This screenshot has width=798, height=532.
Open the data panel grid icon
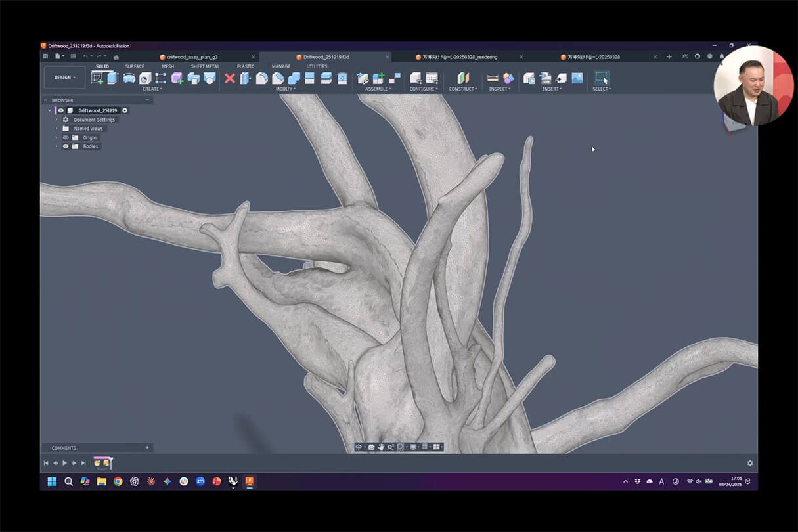[x=45, y=56]
